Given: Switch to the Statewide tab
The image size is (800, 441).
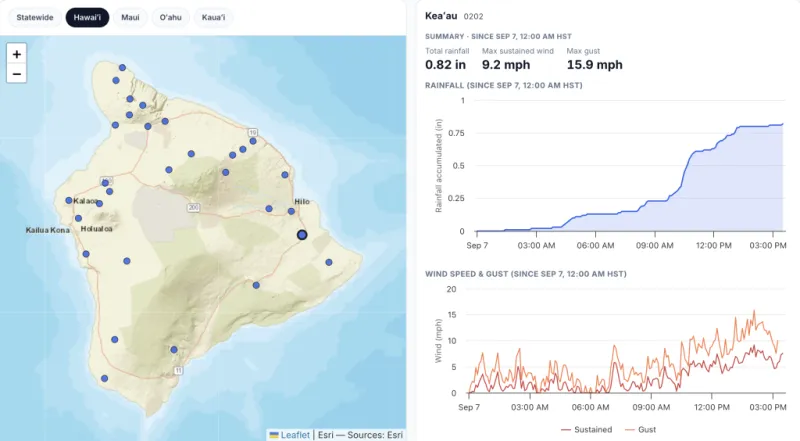Looking at the screenshot, I should [35, 17].
